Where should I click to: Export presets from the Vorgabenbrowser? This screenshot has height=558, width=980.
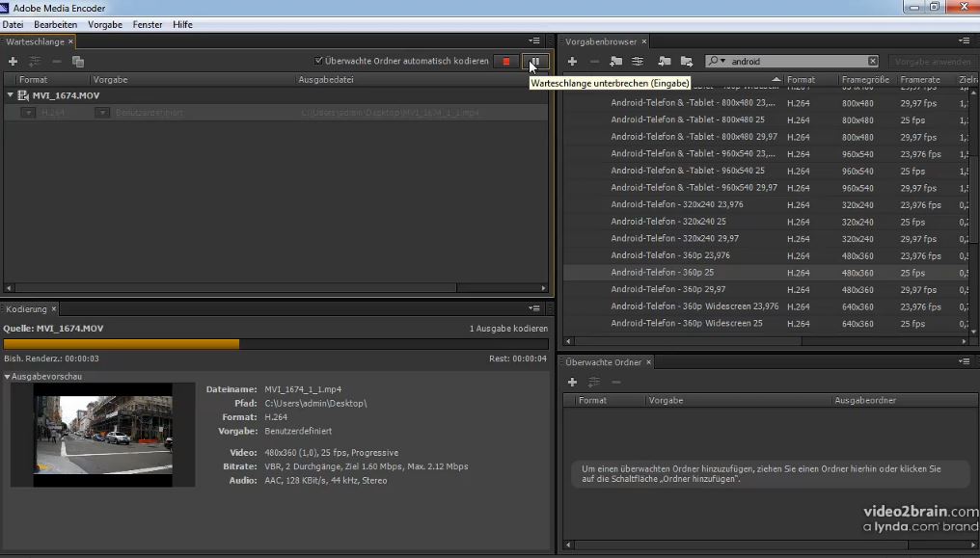(x=686, y=61)
